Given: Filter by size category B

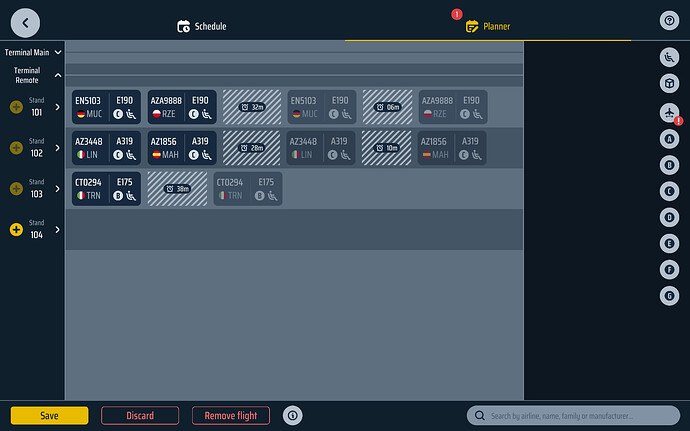Looking at the screenshot, I should (x=669, y=165).
